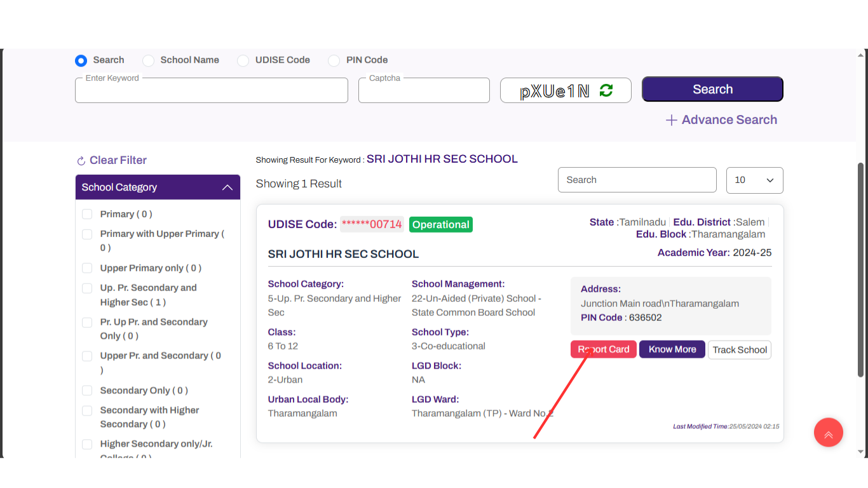Check the Primary ( 0 ) filter
The image size is (868, 488).
coord(87,214)
